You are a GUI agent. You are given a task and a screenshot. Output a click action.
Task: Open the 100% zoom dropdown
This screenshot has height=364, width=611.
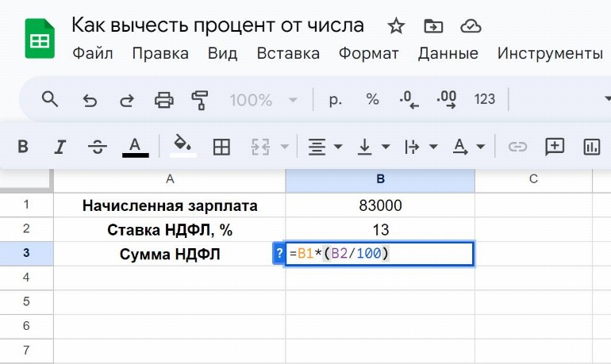263,100
